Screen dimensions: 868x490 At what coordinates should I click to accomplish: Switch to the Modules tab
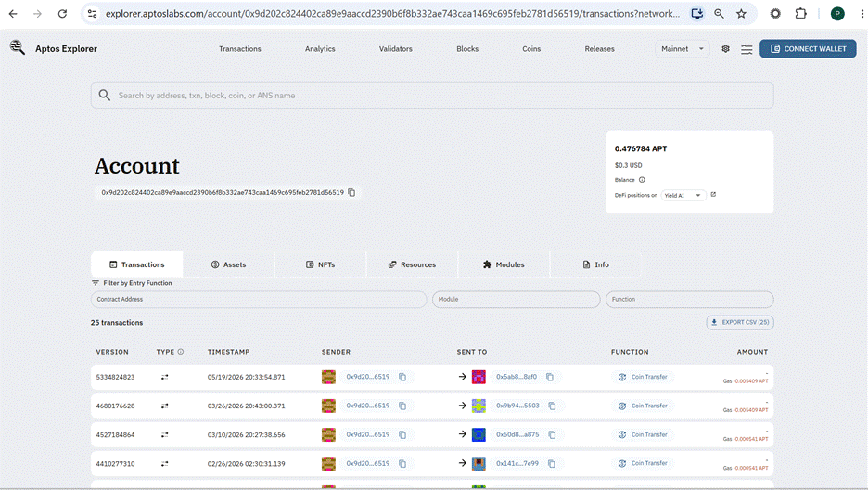(x=504, y=264)
